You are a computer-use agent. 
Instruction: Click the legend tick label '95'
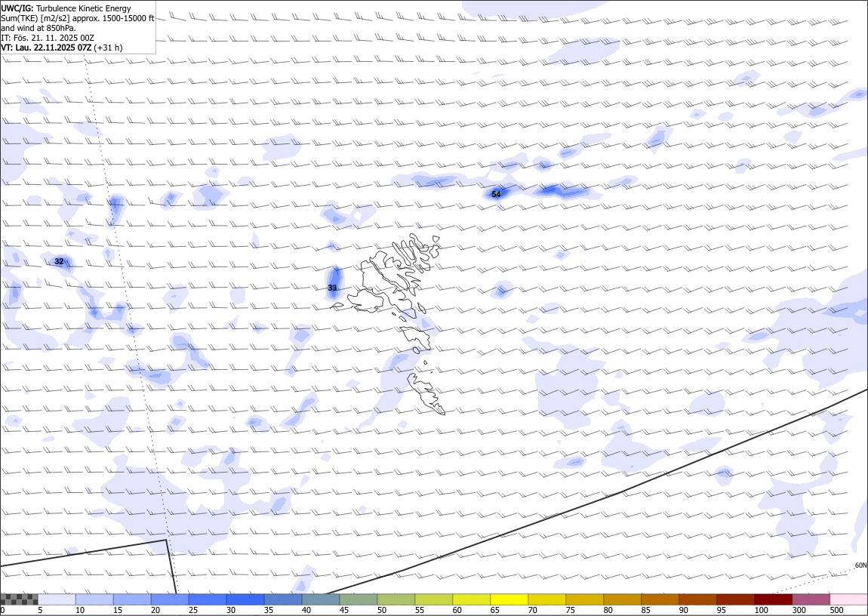click(721, 610)
